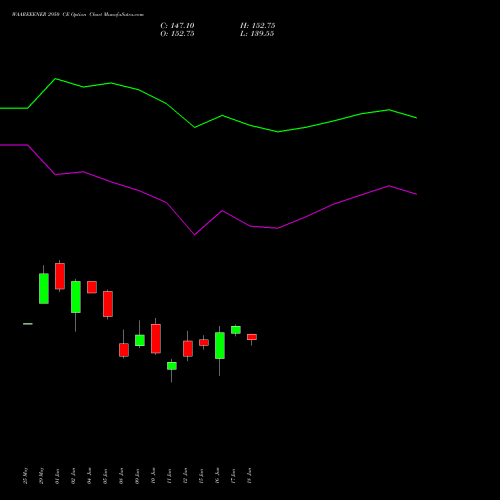Screen dimensions: 500x500
Task: Select the red candlestick for 12 Jun
Action: click(x=188, y=349)
